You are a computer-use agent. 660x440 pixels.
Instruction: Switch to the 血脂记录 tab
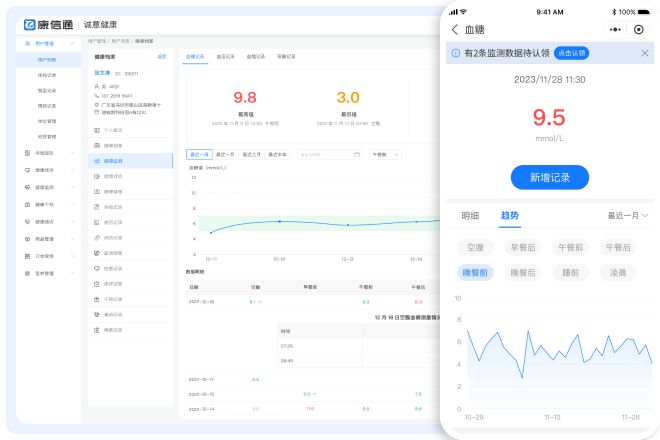[x=256, y=56]
